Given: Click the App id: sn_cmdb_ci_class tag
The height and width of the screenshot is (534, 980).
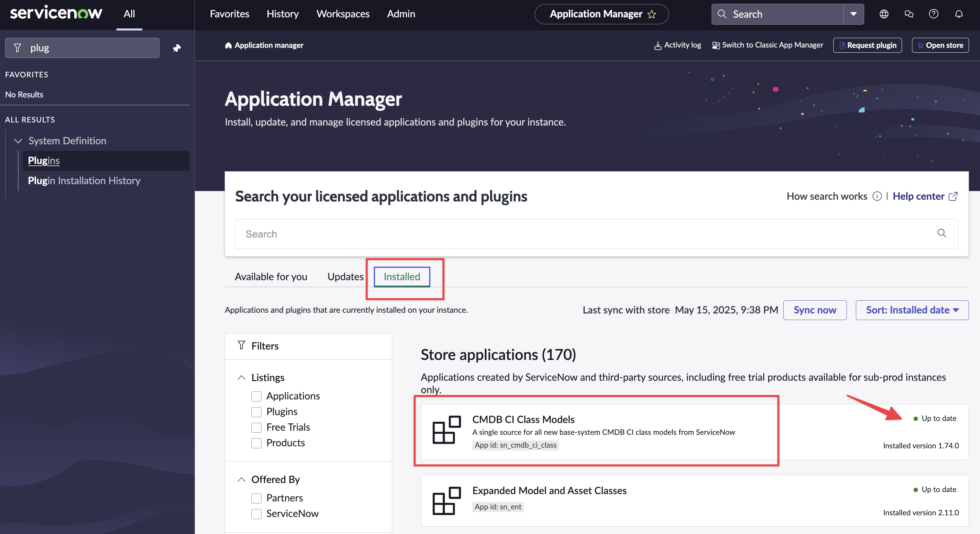Looking at the screenshot, I should click(515, 445).
